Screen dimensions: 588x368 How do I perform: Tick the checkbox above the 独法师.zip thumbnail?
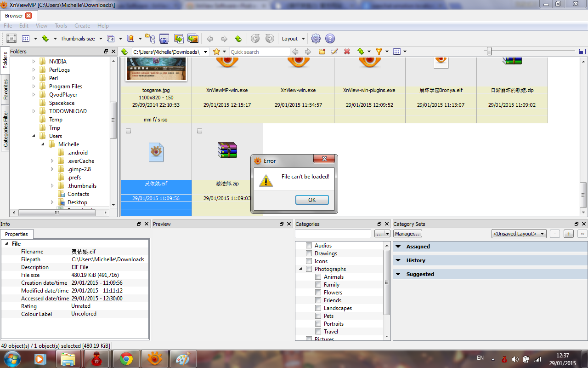click(199, 131)
